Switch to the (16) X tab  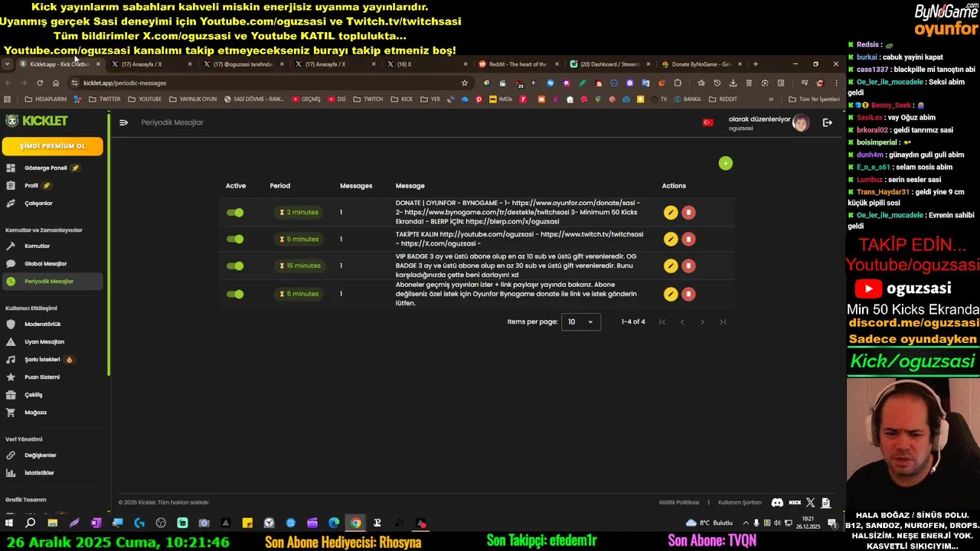pos(426,64)
